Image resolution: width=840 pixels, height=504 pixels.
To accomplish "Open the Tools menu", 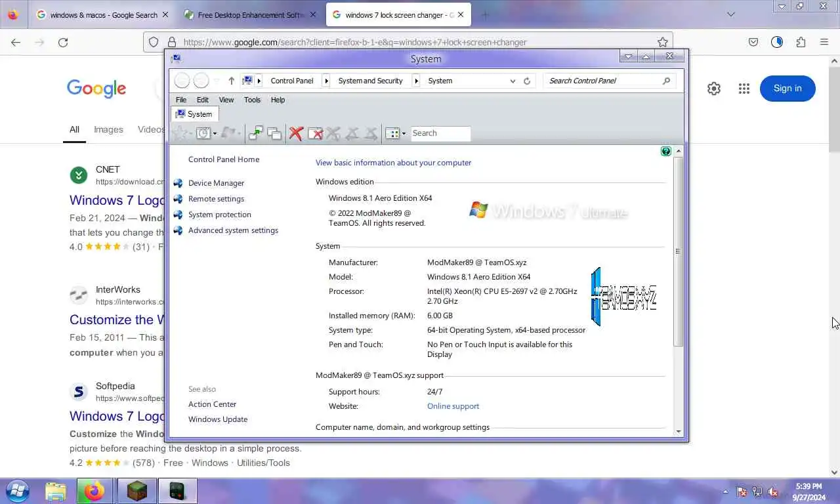I will 252,100.
